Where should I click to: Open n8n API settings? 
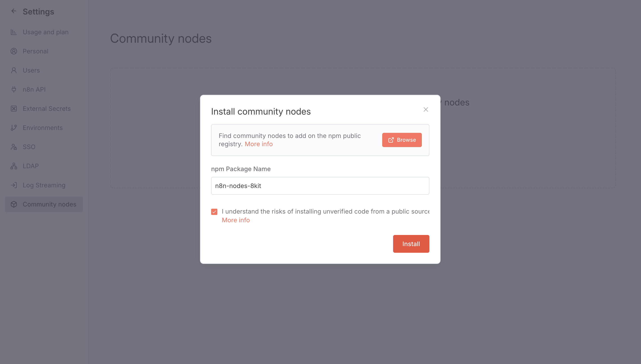coord(44,89)
